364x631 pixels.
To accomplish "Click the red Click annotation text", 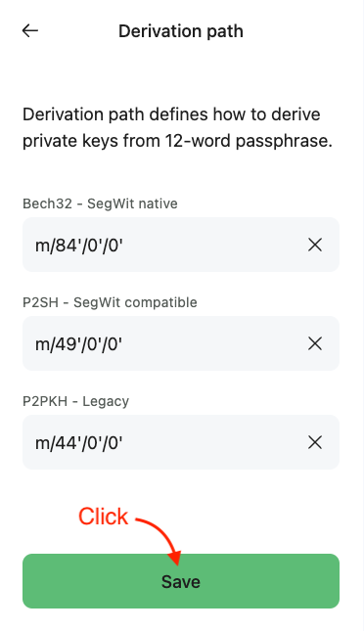I will point(103,517).
